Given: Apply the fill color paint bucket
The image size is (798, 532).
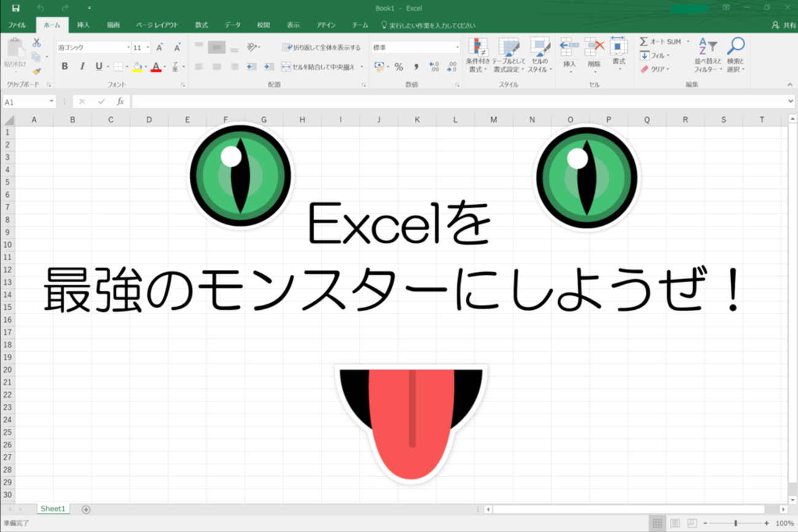Looking at the screenshot, I should click(x=138, y=66).
